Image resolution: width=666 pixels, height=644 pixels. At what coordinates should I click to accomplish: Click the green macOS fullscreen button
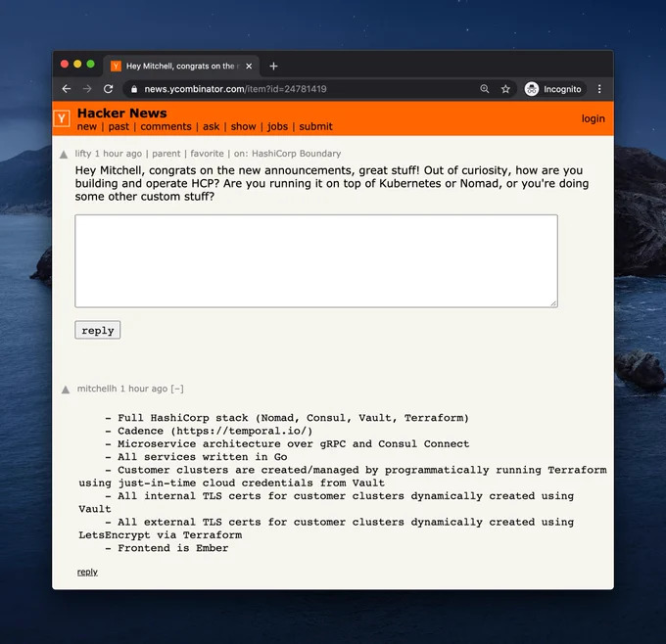pos(90,64)
